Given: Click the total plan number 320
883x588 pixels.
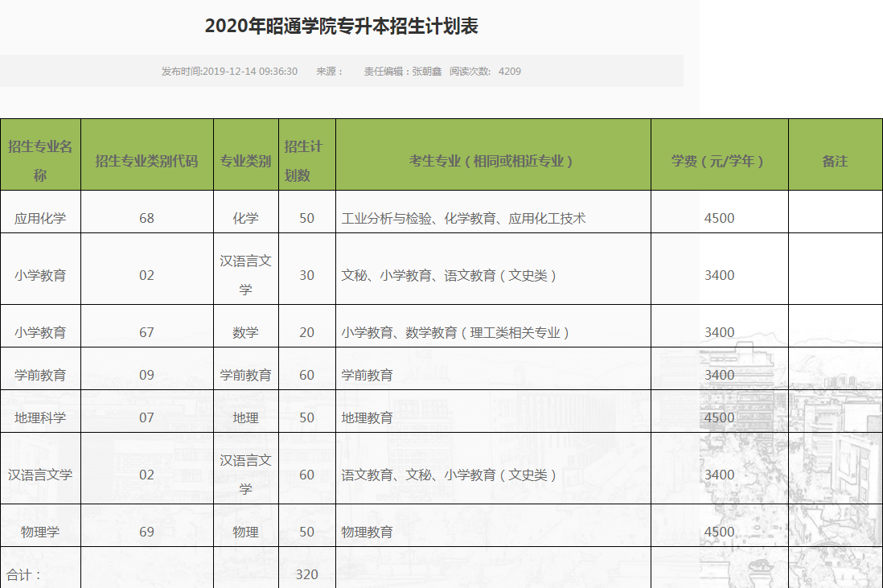Looking at the screenshot, I should click(307, 574).
